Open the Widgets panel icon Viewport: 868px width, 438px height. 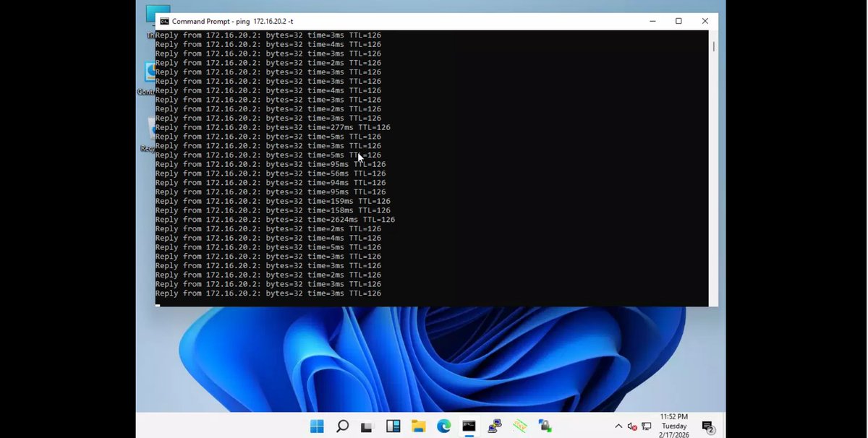click(393, 426)
